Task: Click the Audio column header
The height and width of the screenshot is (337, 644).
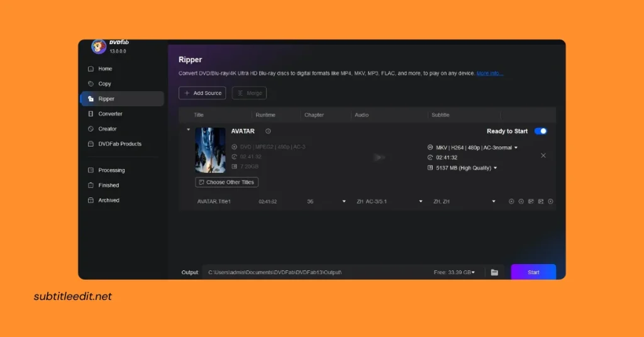Action: click(x=362, y=115)
